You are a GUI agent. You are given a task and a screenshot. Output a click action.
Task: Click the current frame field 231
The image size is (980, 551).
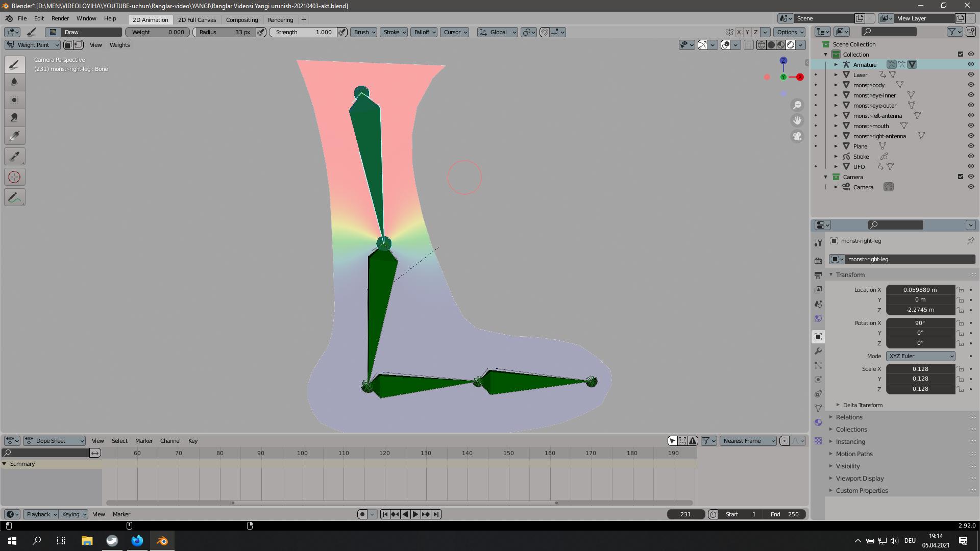685,514
